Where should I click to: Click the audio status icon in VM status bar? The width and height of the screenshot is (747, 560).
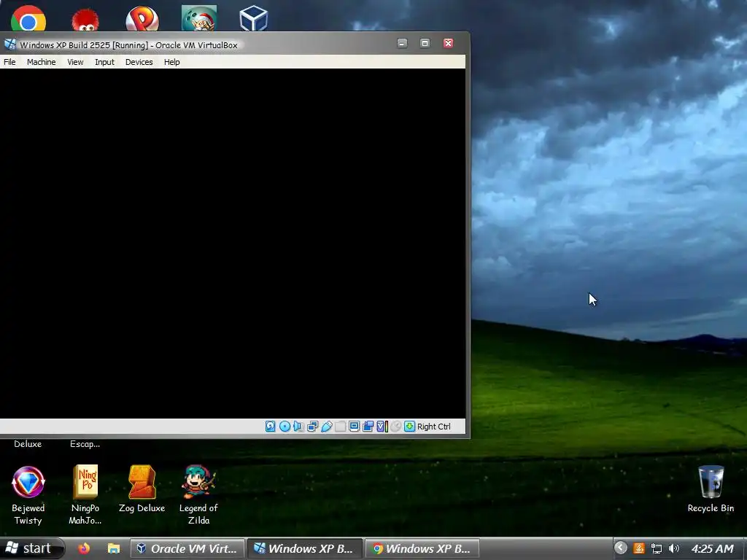pyautogui.click(x=298, y=426)
